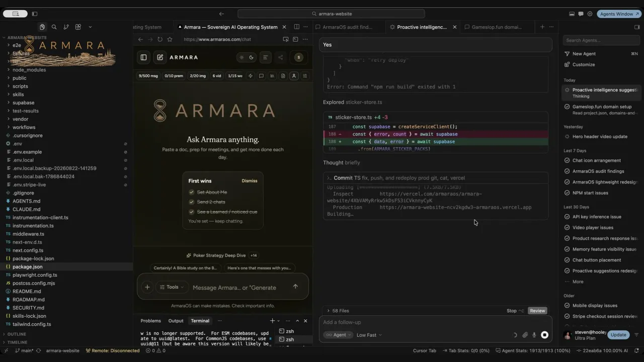The image size is (644, 362).
Task: Open the Explorer view icon
Action: pos(42,27)
